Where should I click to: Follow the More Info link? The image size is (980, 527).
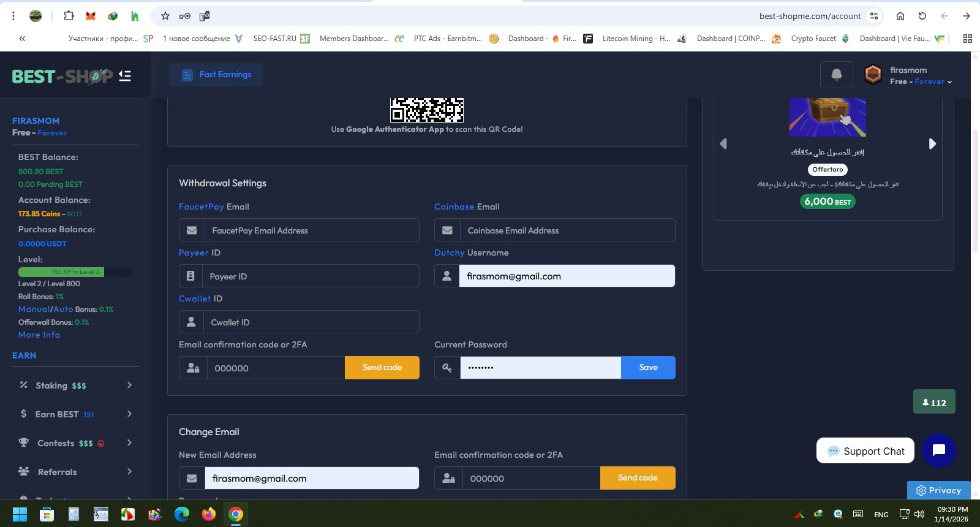39,335
